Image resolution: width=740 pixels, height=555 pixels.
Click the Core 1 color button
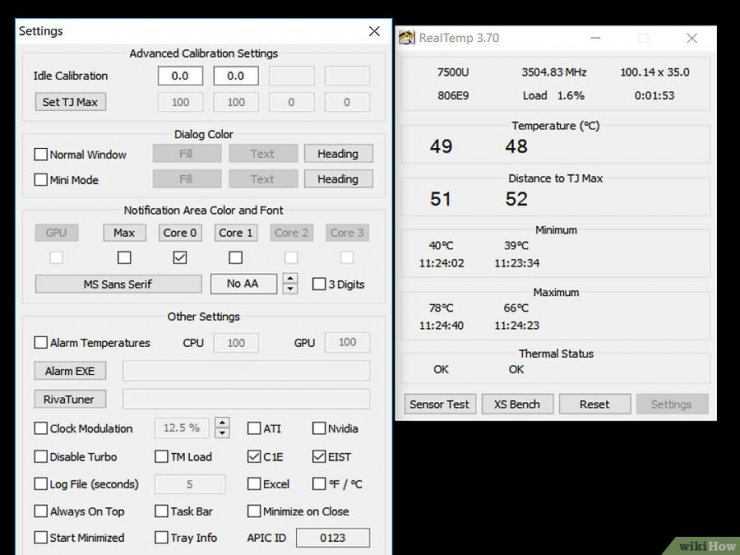(x=235, y=233)
